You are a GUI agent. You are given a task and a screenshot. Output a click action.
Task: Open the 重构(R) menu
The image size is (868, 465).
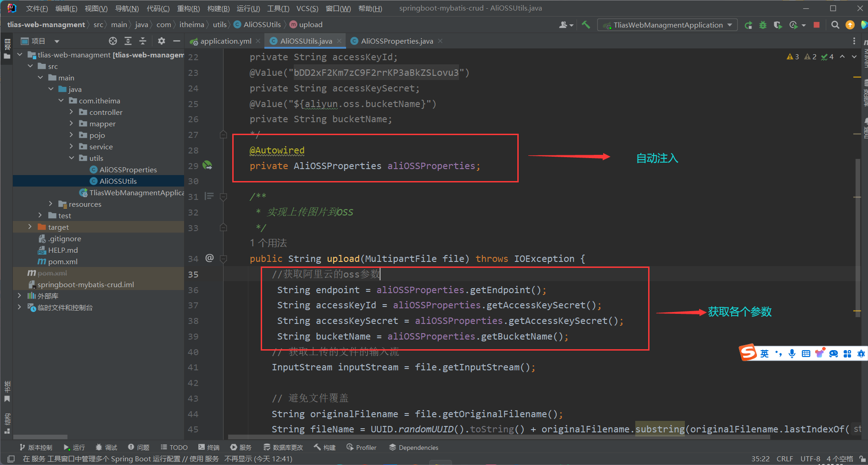coord(188,8)
